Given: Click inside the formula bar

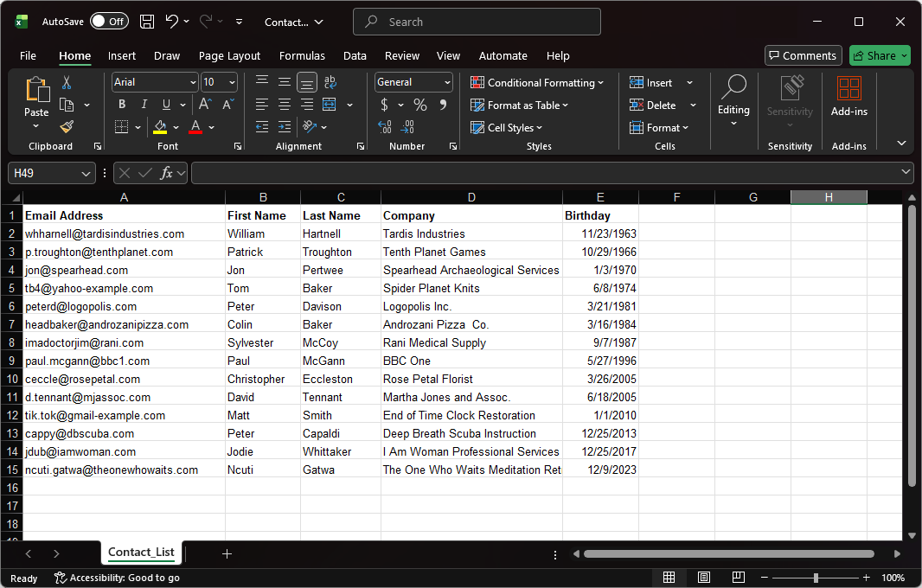Looking at the screenshot, I should [519, 172].
